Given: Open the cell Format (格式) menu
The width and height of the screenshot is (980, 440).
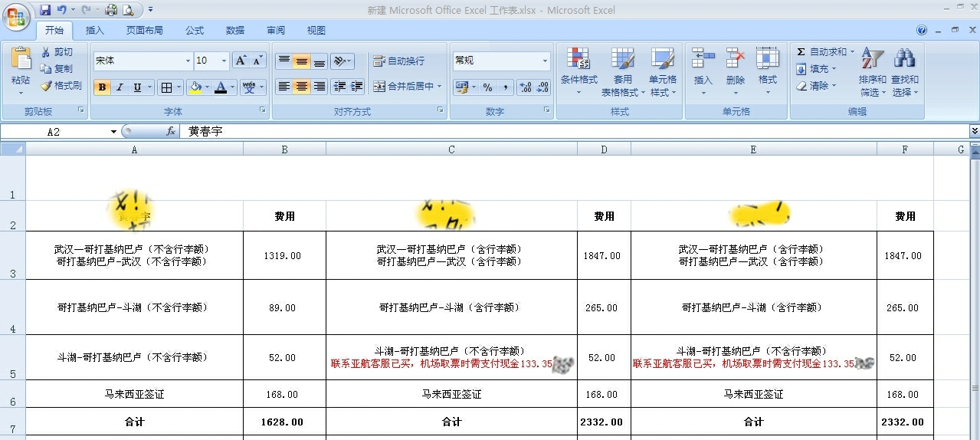Looking at the screenshot, I should 767,72.
